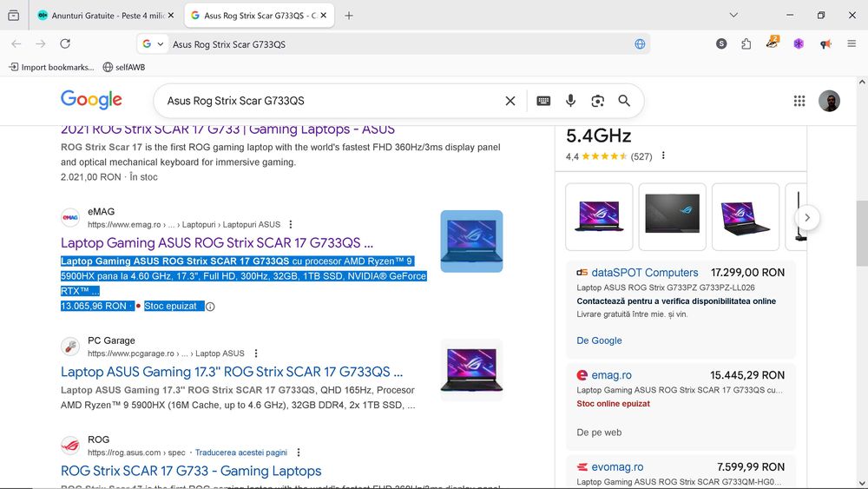Click the PC Garage laptop thumbnail
868x489 pixels.
pyautogui.click(x=471, y=370)
